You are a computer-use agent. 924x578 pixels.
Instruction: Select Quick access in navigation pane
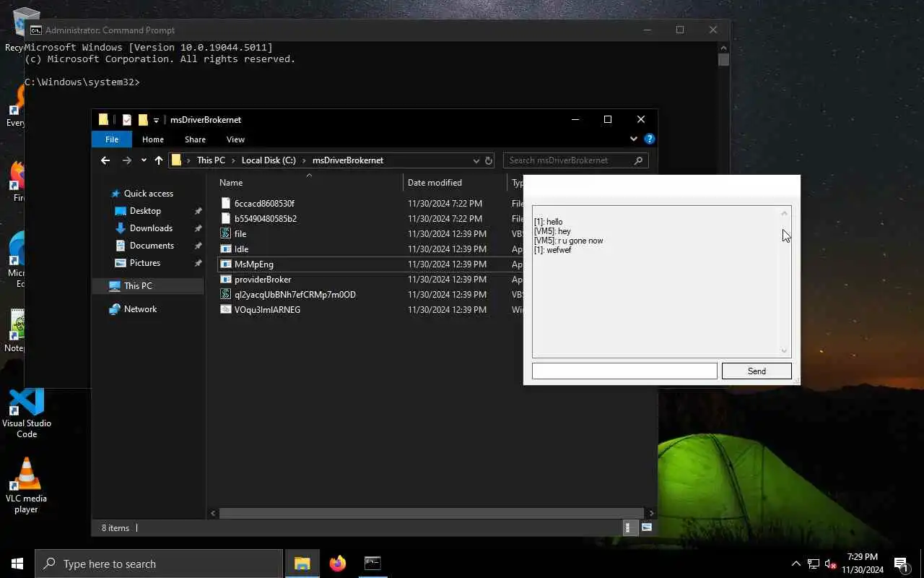point(148,194)
